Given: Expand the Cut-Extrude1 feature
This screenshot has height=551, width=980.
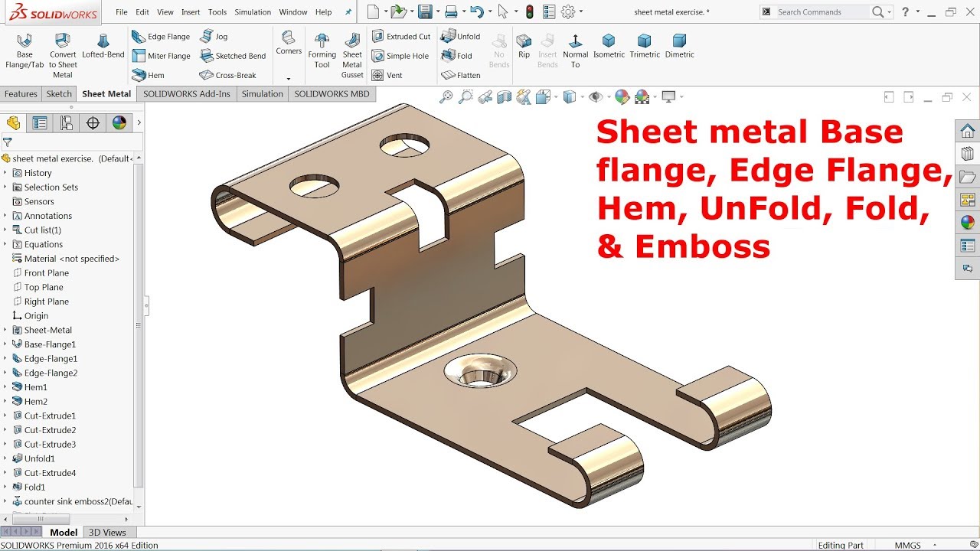Looking at the screenshot, I should [x=5, y=416].
